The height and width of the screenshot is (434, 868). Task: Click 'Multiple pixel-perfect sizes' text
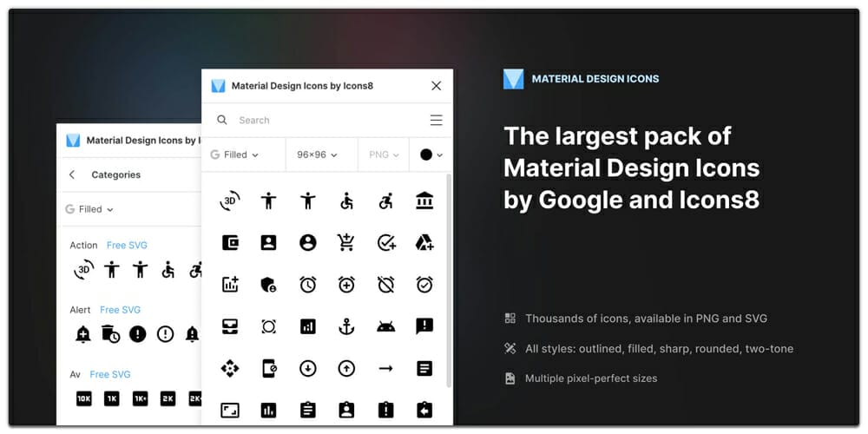point(591,378)
